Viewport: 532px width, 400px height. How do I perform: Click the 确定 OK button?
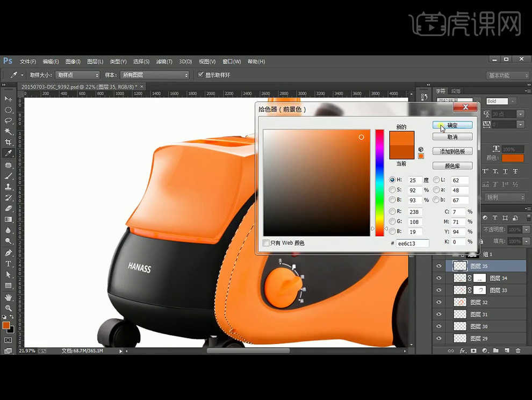pyautogui.click(x=452, y=125)
